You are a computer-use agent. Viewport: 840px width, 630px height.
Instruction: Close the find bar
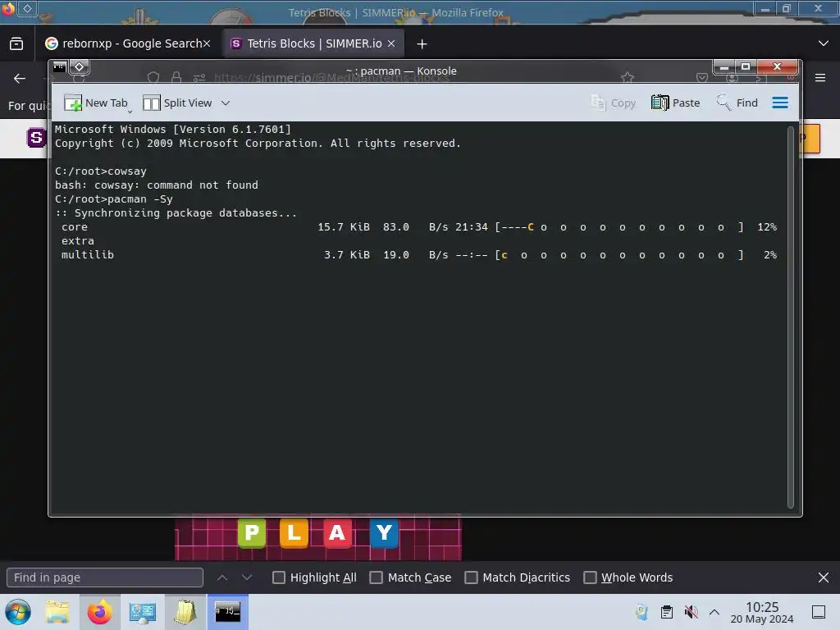point(824,577)
